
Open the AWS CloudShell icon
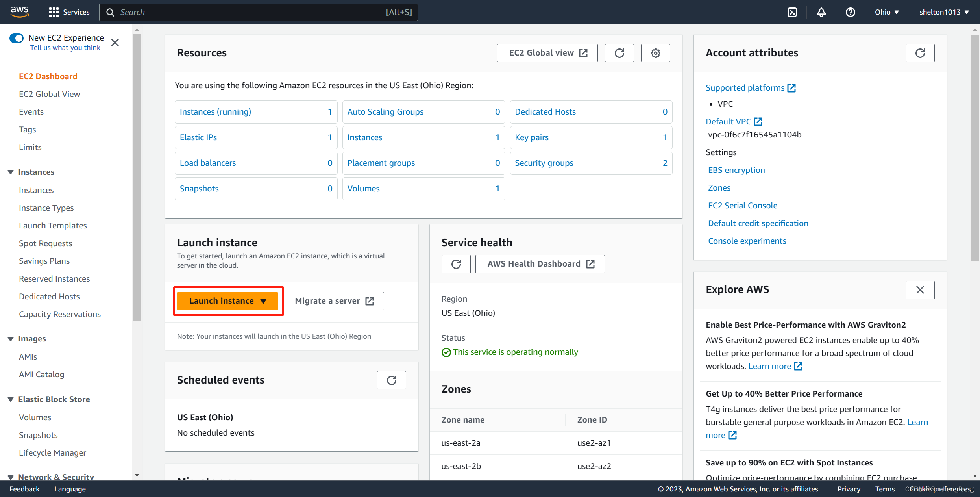(792, 12)
